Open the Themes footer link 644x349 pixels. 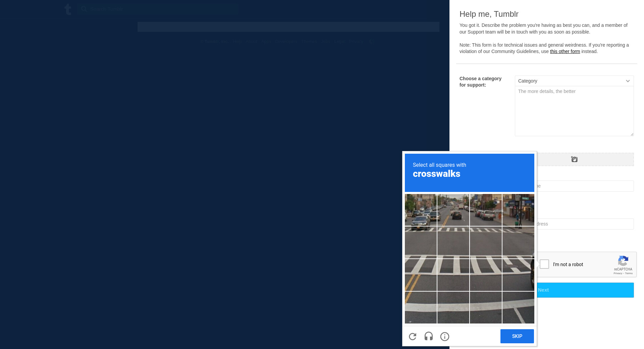tap(309, 42)
